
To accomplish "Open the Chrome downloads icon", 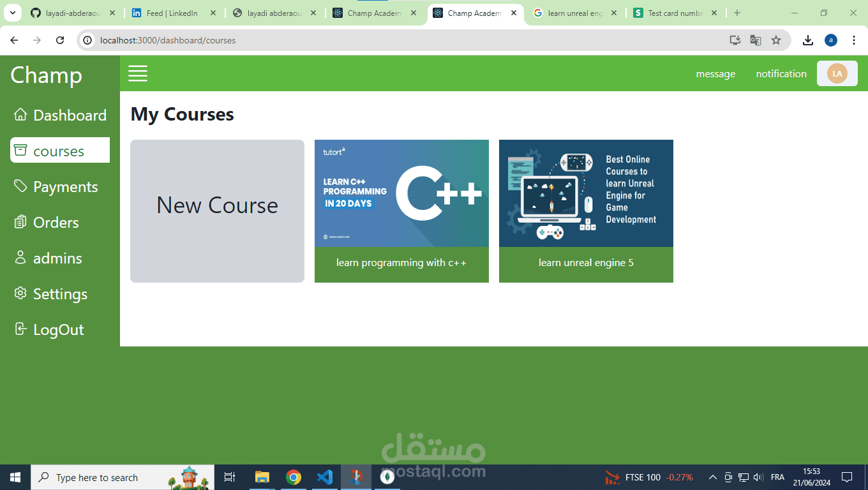I will coord(808,40).
